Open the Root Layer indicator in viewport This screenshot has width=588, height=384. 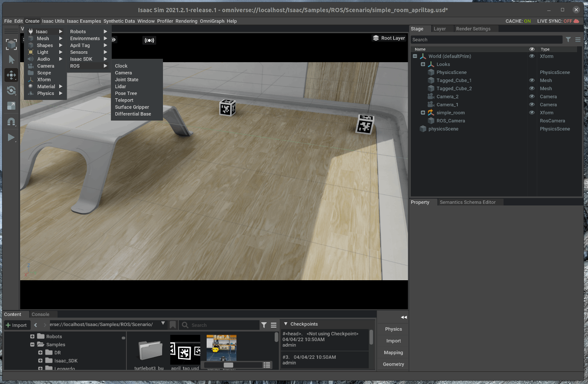[389, 38]
